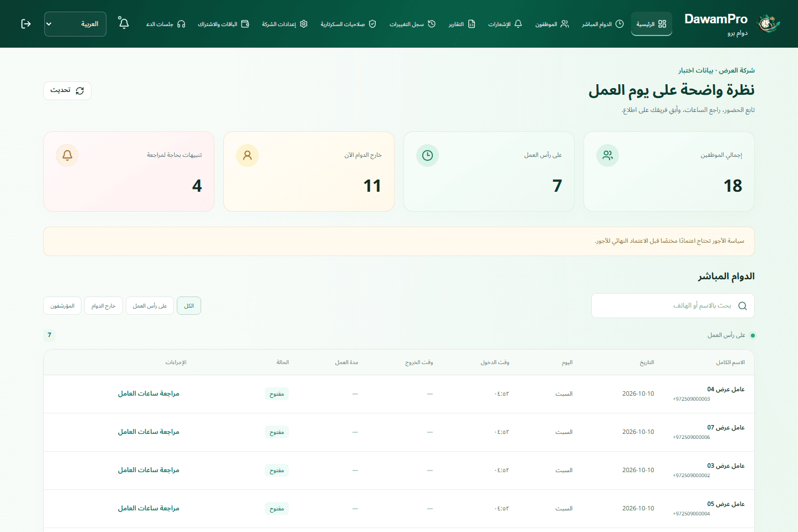Click the support sessions headset icon
Image resolution: width=798 pixels, height=532 pixels.
(x=181, y=24)
